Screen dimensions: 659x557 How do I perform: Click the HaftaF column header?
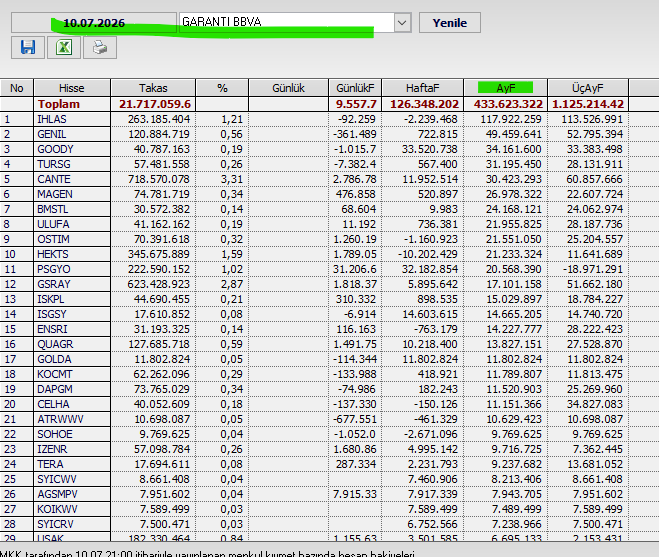click(x=422, y=88)
